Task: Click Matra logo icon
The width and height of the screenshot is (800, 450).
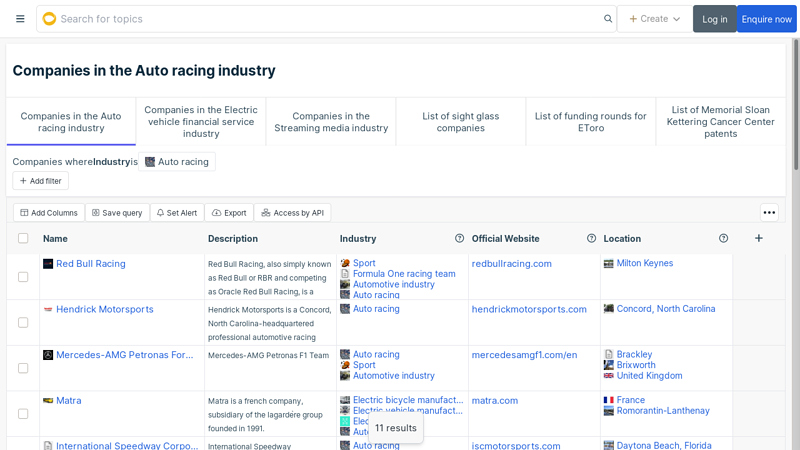Action: pos(48,401)
